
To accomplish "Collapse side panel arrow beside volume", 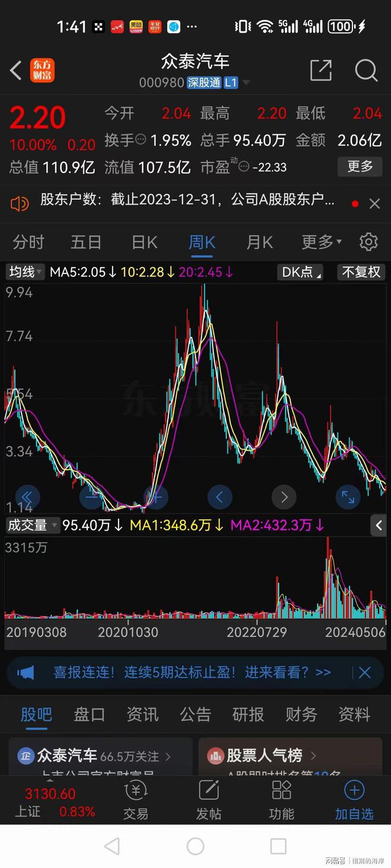I will point(379,525).
